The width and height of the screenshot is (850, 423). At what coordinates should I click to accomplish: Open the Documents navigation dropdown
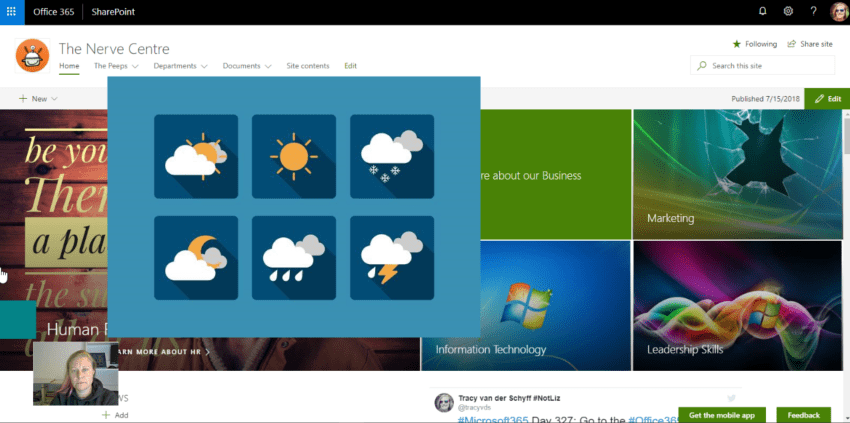click(247, 66)
